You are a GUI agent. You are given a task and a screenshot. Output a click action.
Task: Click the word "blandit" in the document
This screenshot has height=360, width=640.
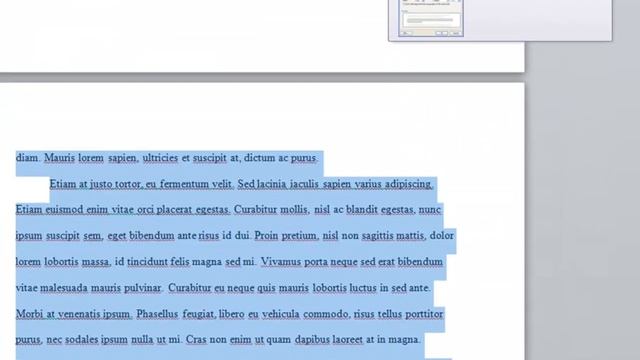pyautogui.click(x=362, y=210)
